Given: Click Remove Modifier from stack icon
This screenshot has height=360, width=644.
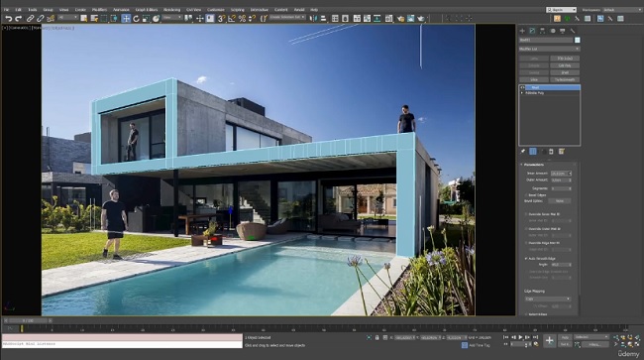Looking at the screenshot, I should (551, 152).
